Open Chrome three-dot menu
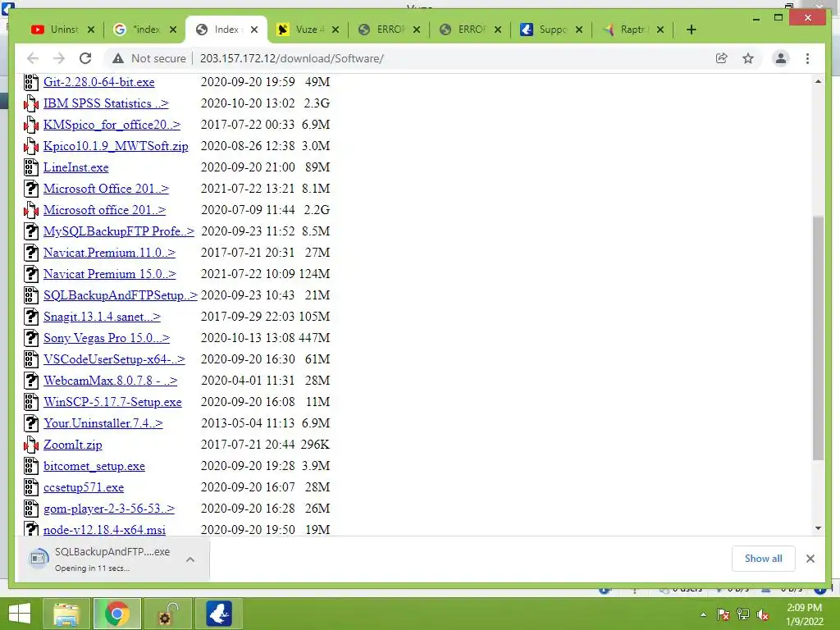The image size is (840, 630). [x=807, y=58]
